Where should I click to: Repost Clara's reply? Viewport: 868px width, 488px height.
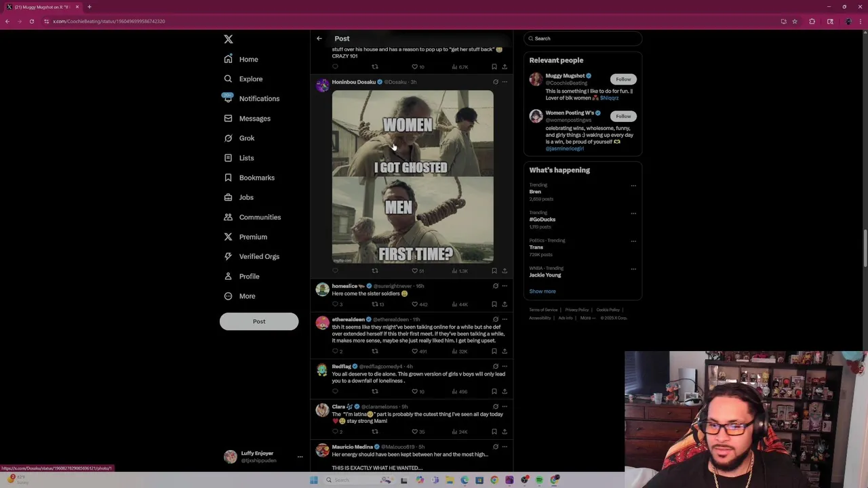374,431
